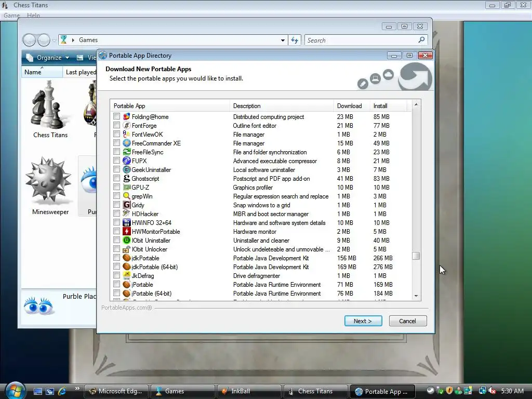Image resolution: width=532 pixels, height=399 pixels.
Task: Tick the jPortable (64-bit) checkbox
Action: pos(117,293)
